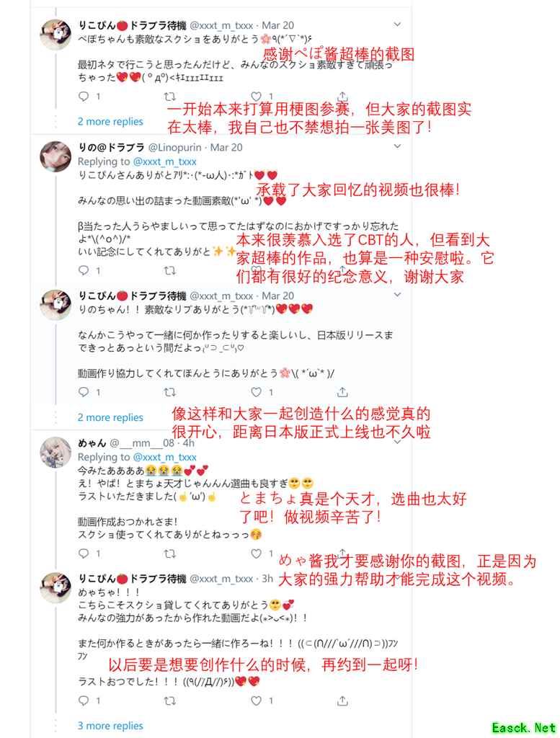
Task: Show 3 more replies at the bottom
Action: click(110, 726)
